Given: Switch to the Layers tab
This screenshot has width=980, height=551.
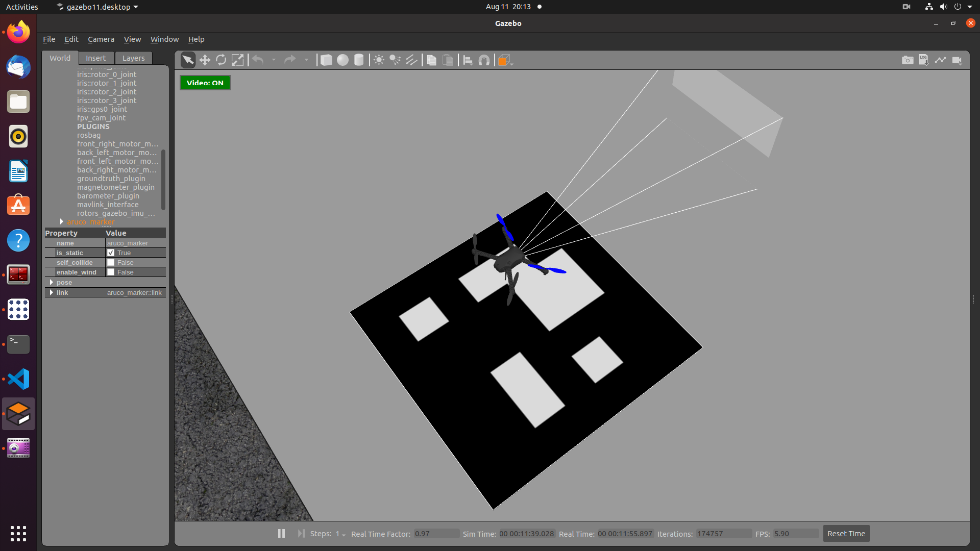Looking at the screenshot, I should pyautogui.click(x=133, y=58).
